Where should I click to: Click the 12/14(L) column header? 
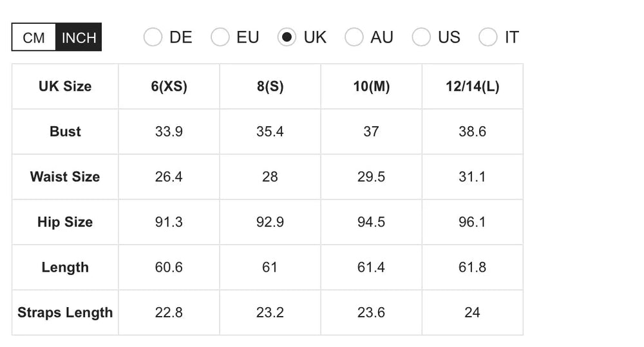tap(472, 86)
